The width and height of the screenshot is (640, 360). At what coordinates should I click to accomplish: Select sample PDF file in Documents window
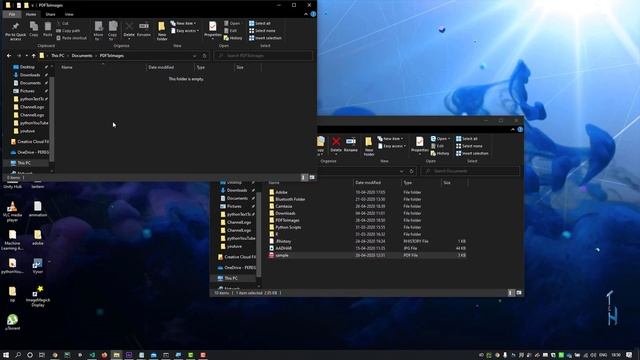tap(367, 255)
